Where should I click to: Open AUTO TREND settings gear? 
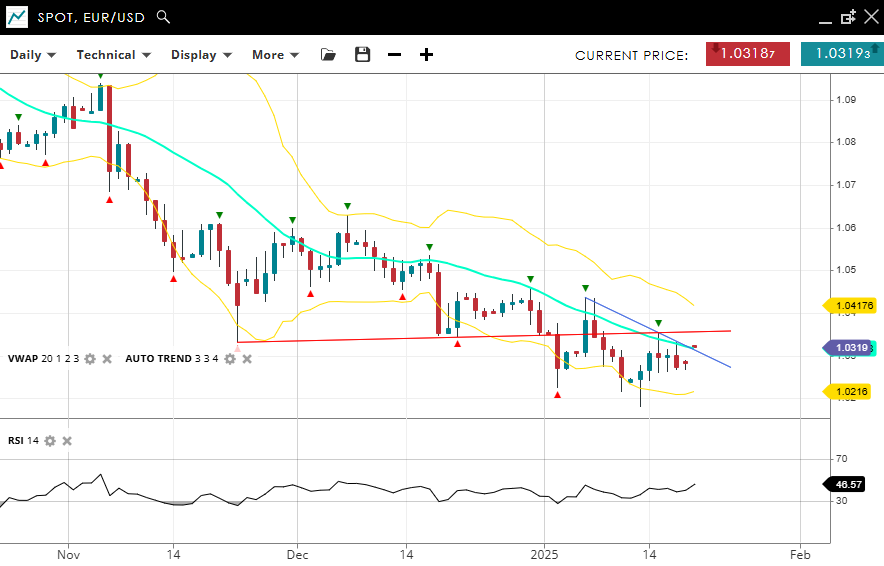229,358
